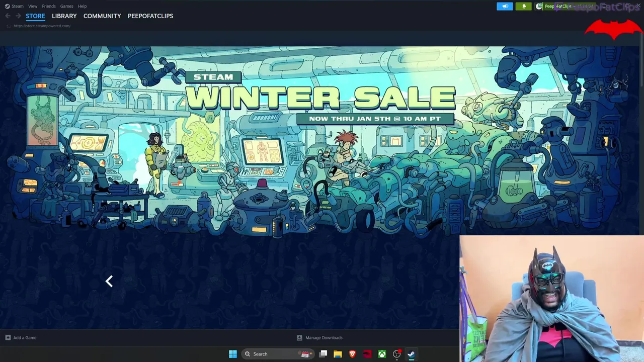Viewport: 644px width, 362px height.
Task: Expand the PeepoFatClips account dropdown
Action: click(566, 6)
